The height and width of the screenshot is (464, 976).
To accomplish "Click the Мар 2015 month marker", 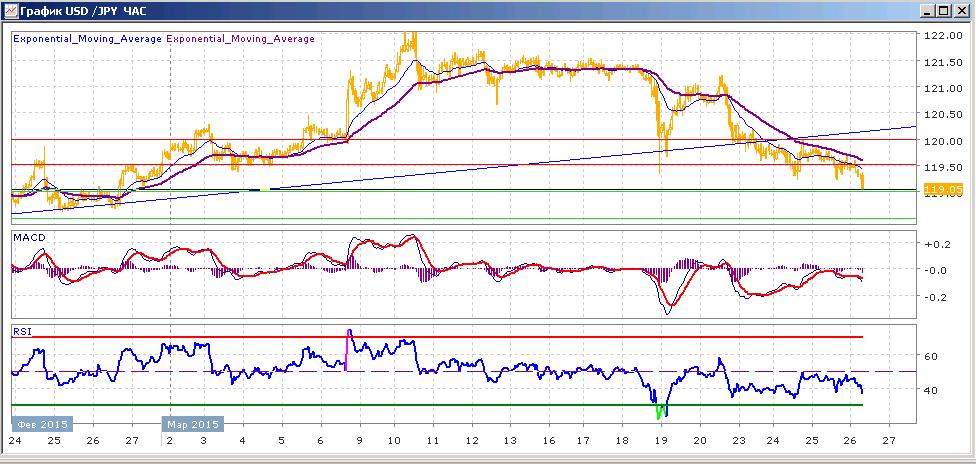I will pos(193,424).
